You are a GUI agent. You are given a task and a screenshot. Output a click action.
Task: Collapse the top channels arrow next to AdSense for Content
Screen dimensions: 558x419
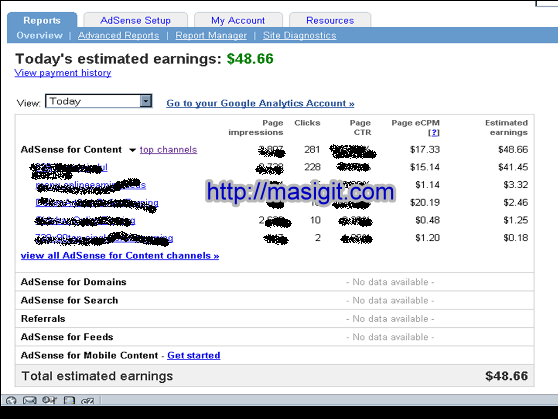click(132, 150)
